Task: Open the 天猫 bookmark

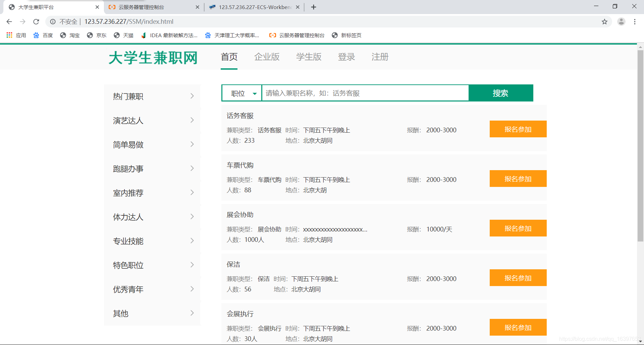Action: click(x=123, y=35)
